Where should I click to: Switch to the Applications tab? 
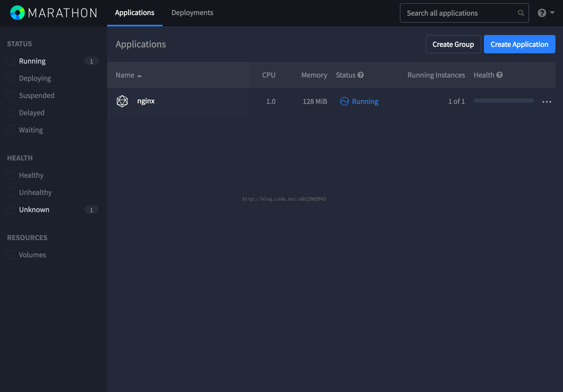(x=135, y=13)
